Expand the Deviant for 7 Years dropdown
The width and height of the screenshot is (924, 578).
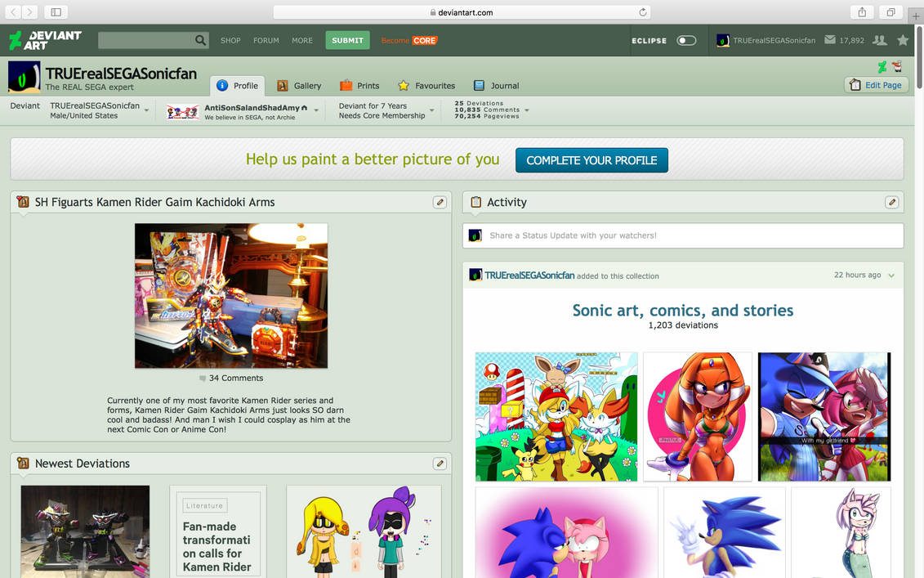point(432,111)
